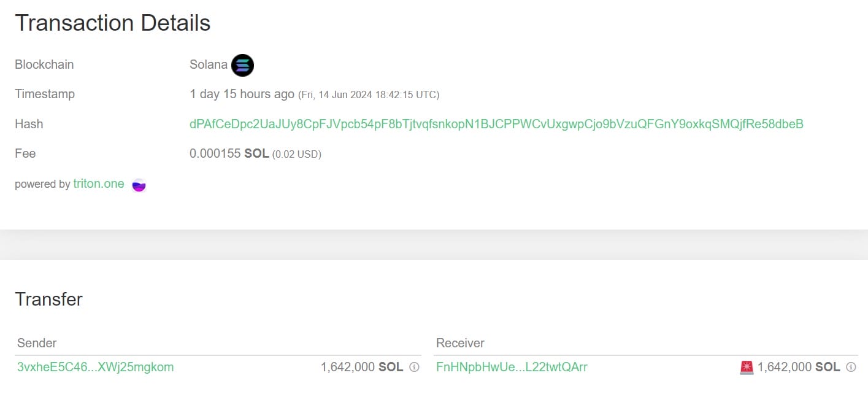Click the red siren alert icon
The height and width of the screenshot is (405, 868).
(x=747, y=368)
